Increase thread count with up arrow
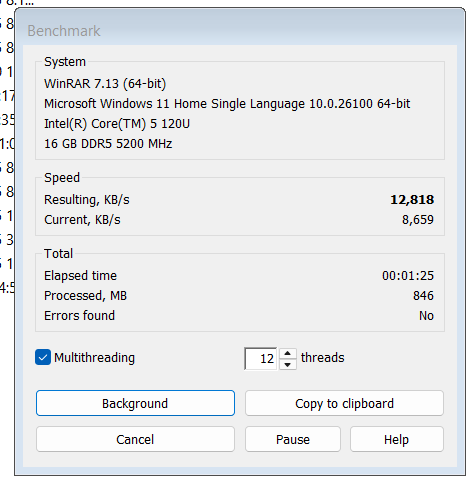This screenshot has width=474, height=492. (x=288, y=353)
